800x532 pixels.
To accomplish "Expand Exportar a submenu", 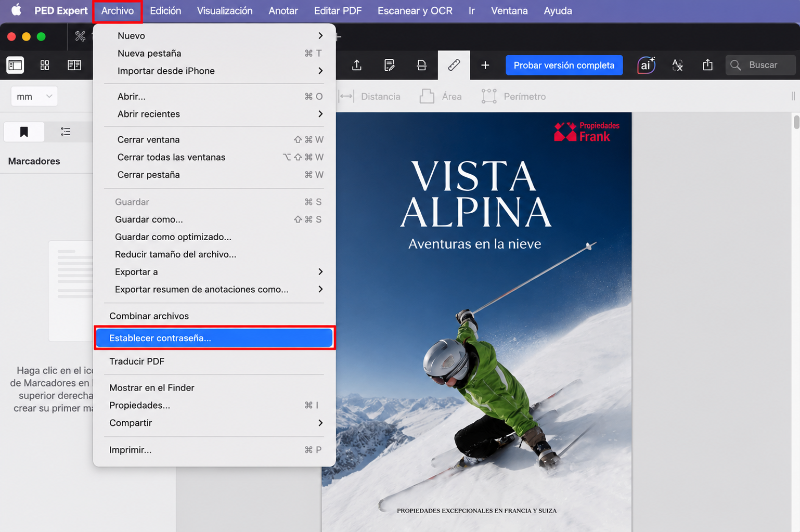I will point(214,271).
